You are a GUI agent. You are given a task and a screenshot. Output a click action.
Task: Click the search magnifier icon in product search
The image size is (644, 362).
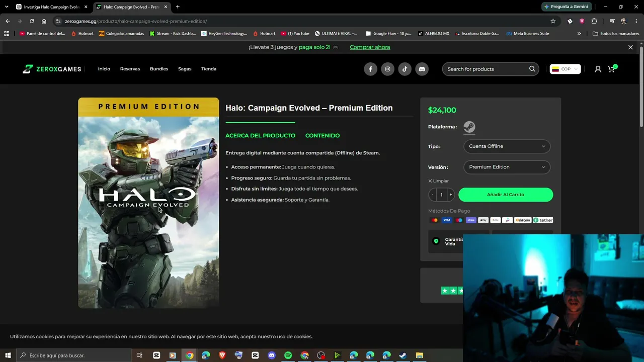click(532, 69)
